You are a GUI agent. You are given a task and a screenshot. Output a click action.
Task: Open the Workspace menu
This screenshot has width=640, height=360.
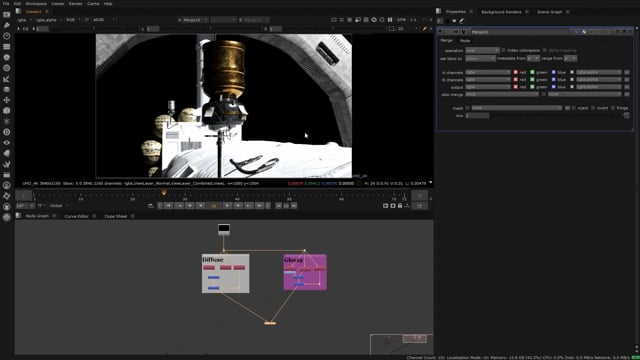(36, 4)
